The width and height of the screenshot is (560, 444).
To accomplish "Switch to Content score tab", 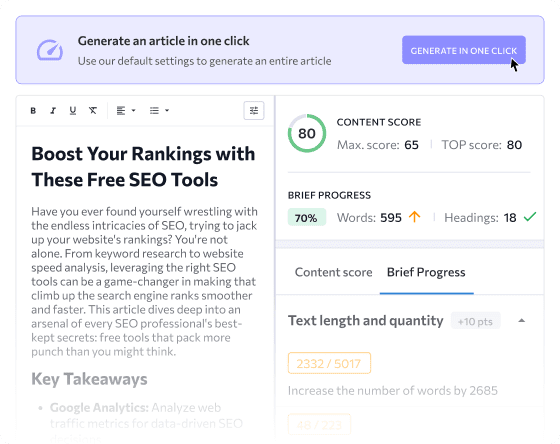I will [334, 272].
